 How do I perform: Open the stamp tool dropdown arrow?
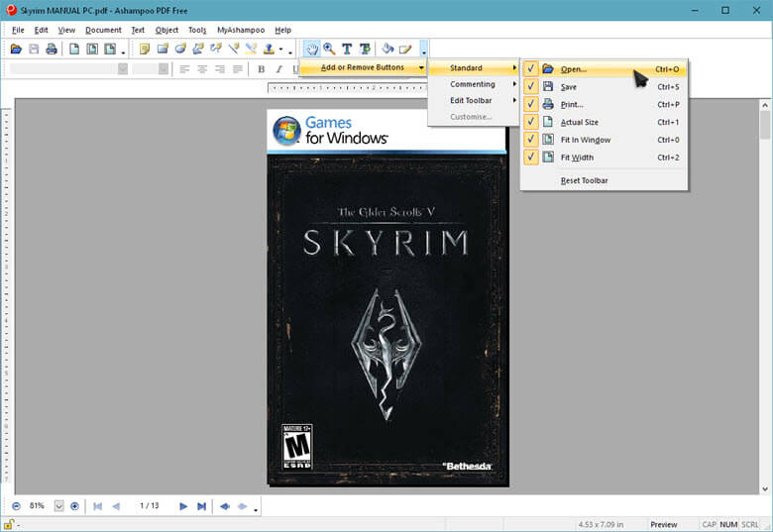click(x=281, y=49)
